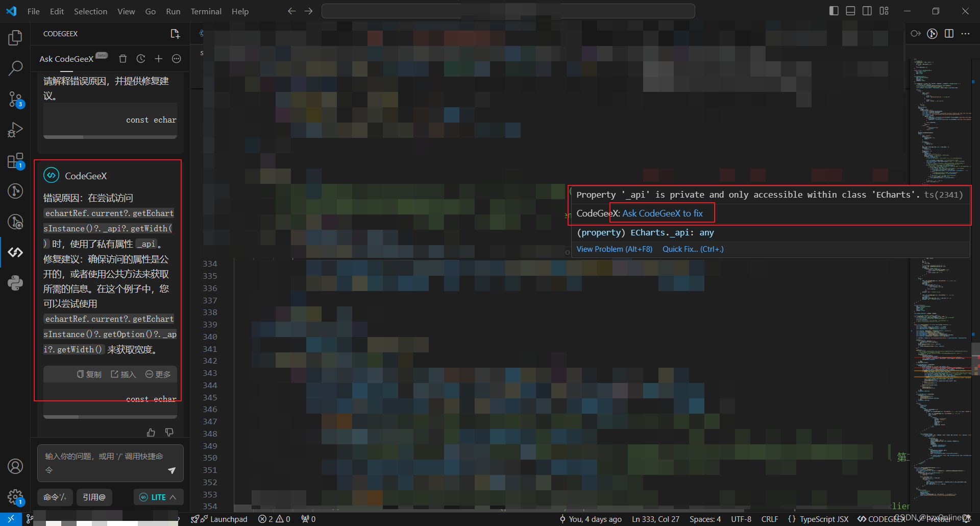Split the editor right
The image size is (980, 526).
[949, 34]
